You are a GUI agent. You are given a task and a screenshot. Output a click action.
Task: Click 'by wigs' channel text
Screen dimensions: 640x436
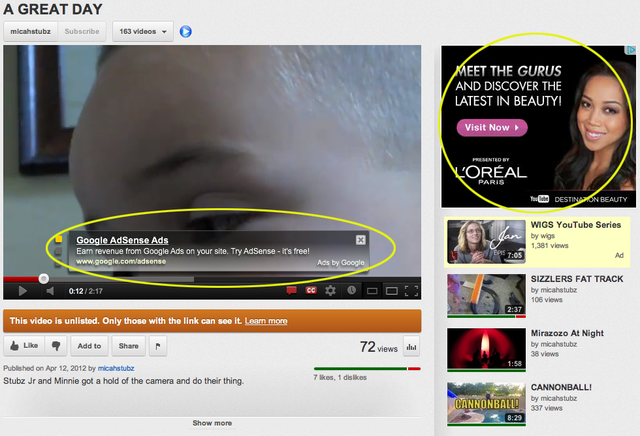pyautogui.click(x=542, y=236)
